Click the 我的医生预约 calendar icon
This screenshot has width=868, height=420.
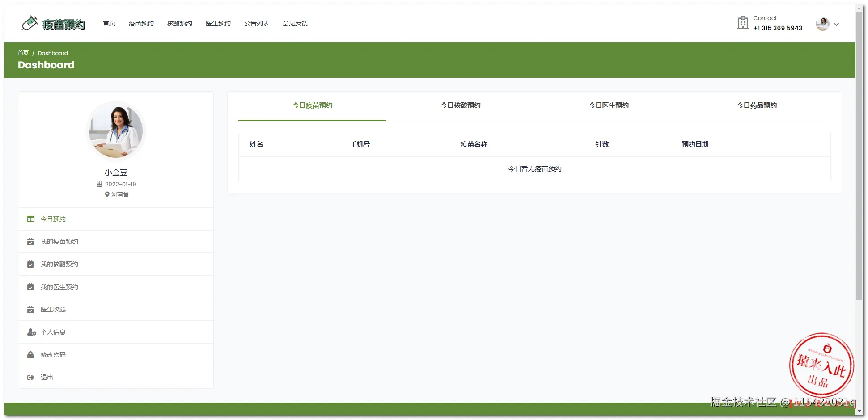[30, 287]
